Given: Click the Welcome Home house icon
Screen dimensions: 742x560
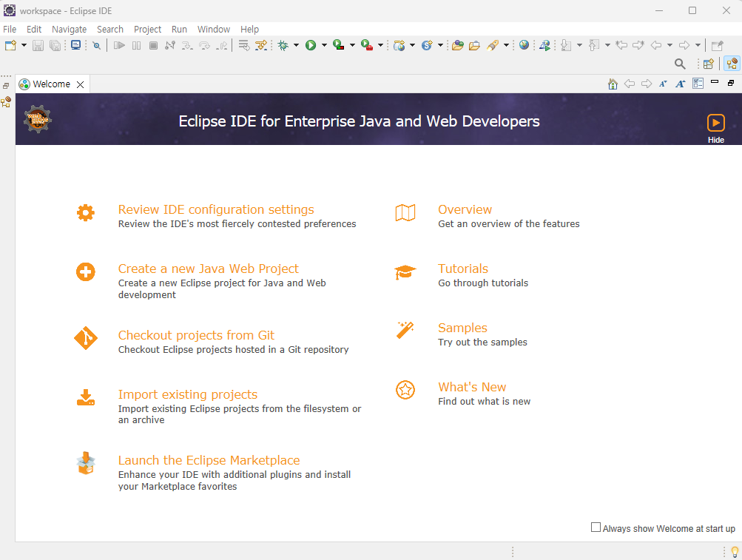Looking at the screenshot, I should tap(613, 84).
